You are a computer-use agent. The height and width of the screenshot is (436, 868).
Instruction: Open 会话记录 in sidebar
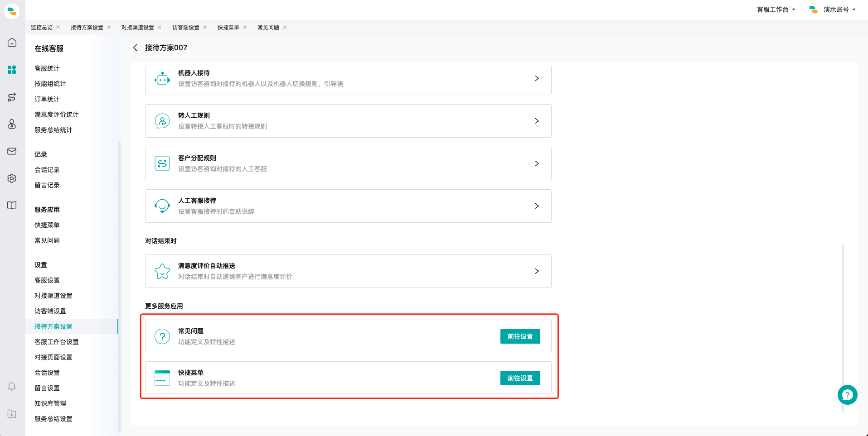click(x=47, y=170)
